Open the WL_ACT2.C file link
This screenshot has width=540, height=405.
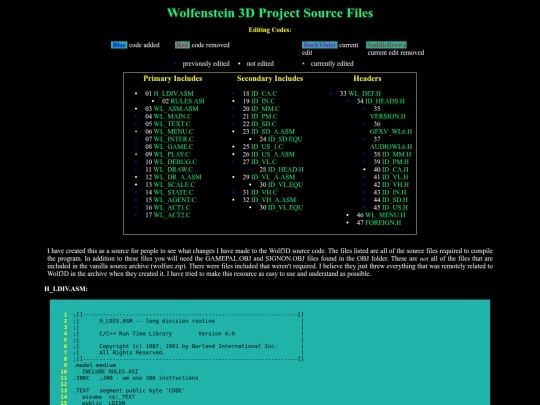(172, 215)
